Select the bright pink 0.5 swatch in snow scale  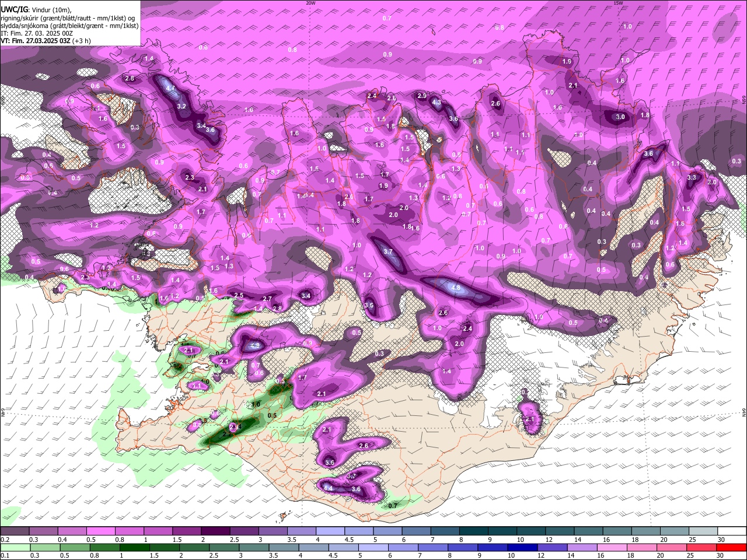tap(100, 531)
